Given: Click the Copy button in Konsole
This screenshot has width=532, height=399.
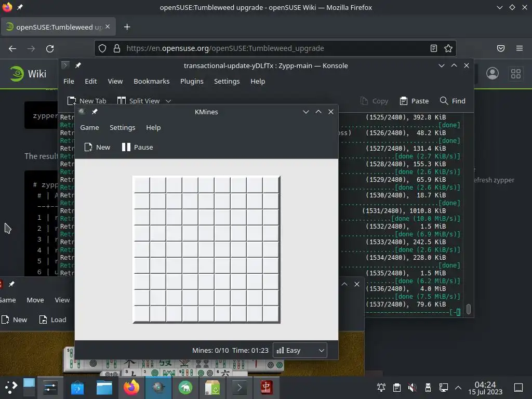Looking at the screenshot, I should click(x=374, y=101).
